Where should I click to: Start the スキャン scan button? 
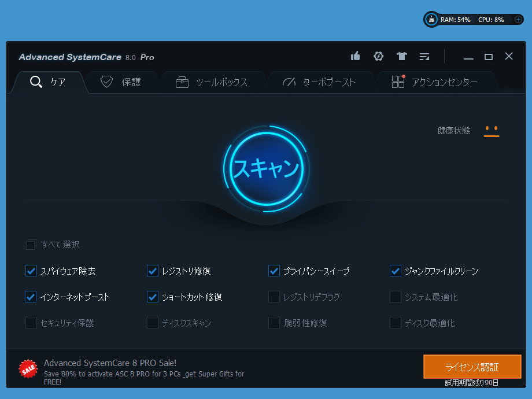(x=267, y=169)
